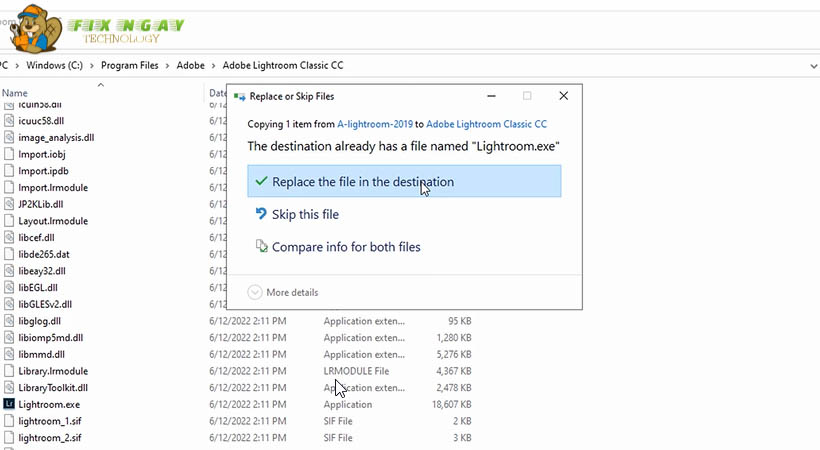
Task: Open Adobe Lightroom Classic CC destination link
Action: (x=486, y=124)
